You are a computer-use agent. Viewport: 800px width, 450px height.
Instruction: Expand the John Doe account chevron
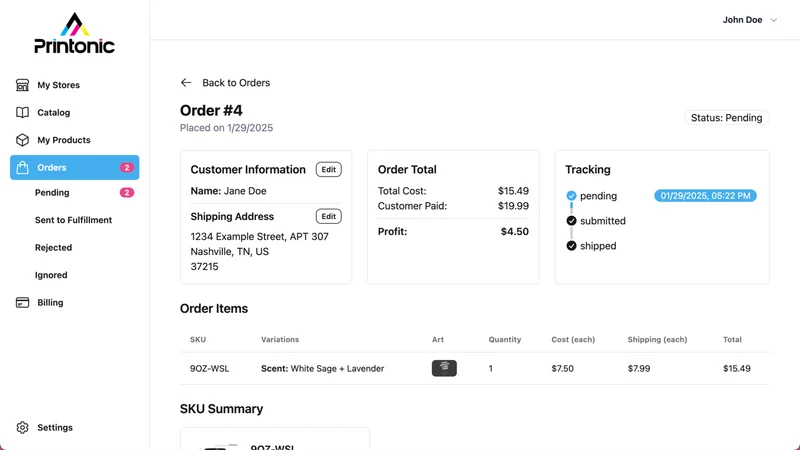pyautogui.click(x=773, y=20)
